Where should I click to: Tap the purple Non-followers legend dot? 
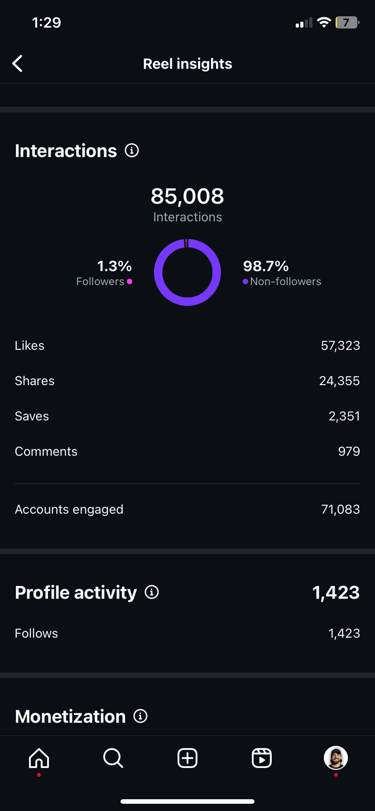(x=245, y=281)
